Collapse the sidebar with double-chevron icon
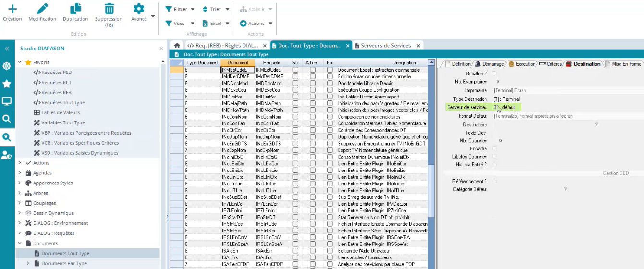 coord(7,49)
